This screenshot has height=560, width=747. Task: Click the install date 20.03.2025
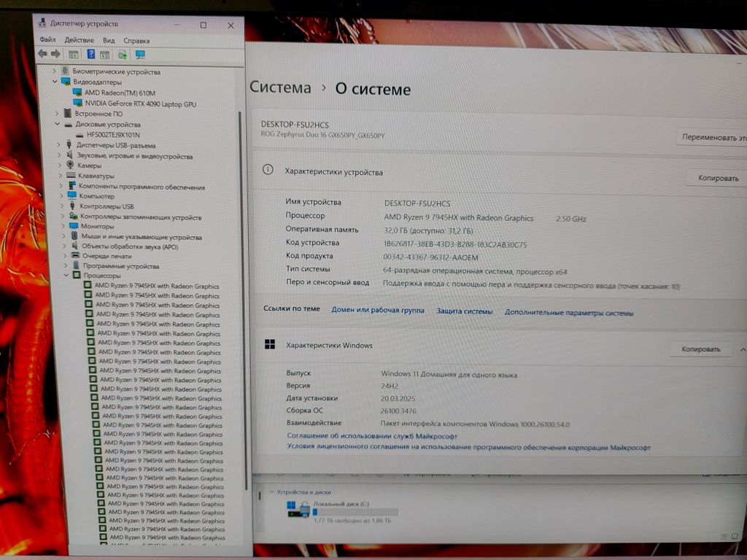[x=398, y=398]
